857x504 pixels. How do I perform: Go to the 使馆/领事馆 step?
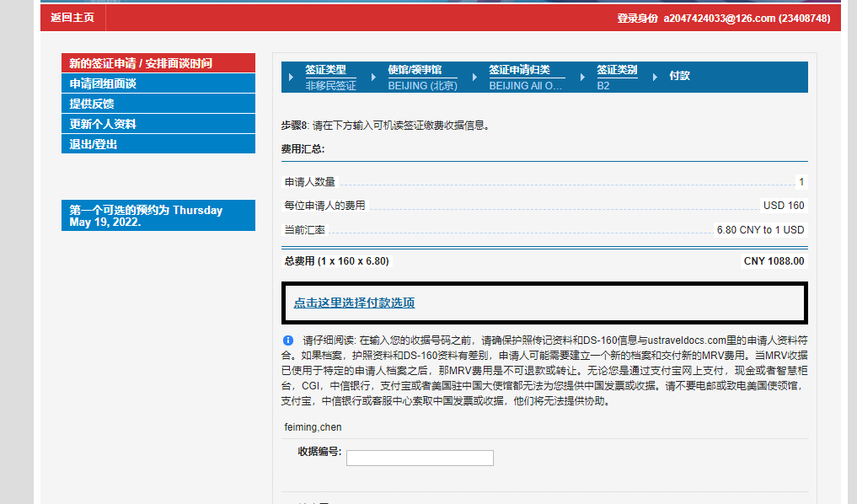click(x=415, y=71)
